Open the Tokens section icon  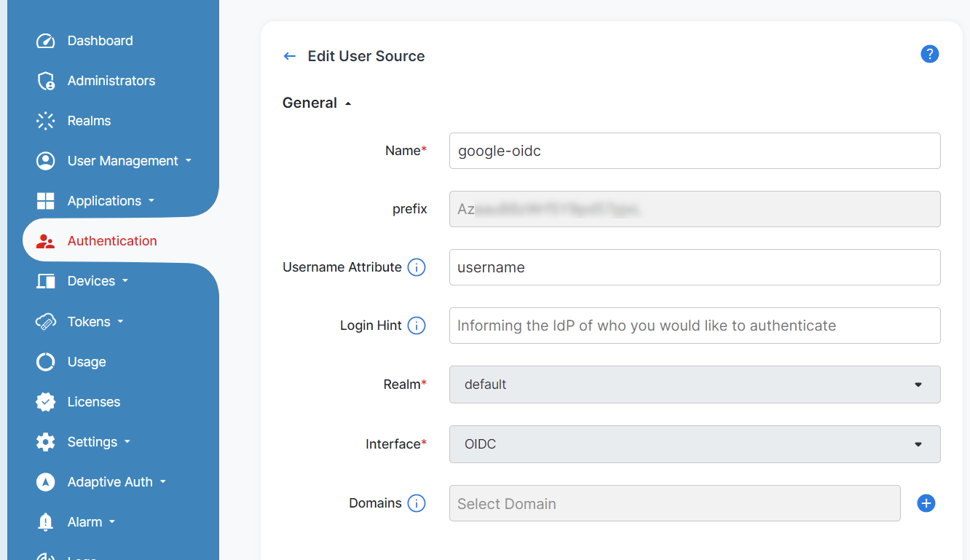point(45,321)
